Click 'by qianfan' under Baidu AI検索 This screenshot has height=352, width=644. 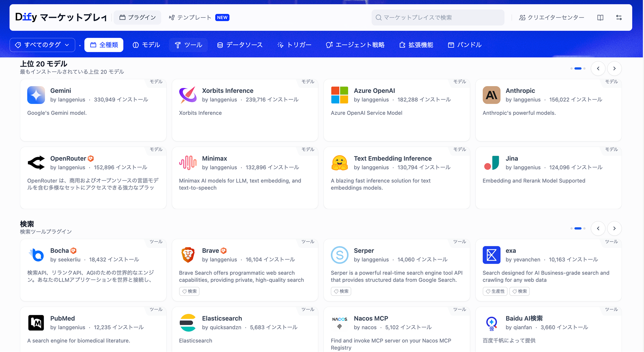pos(519,327)
